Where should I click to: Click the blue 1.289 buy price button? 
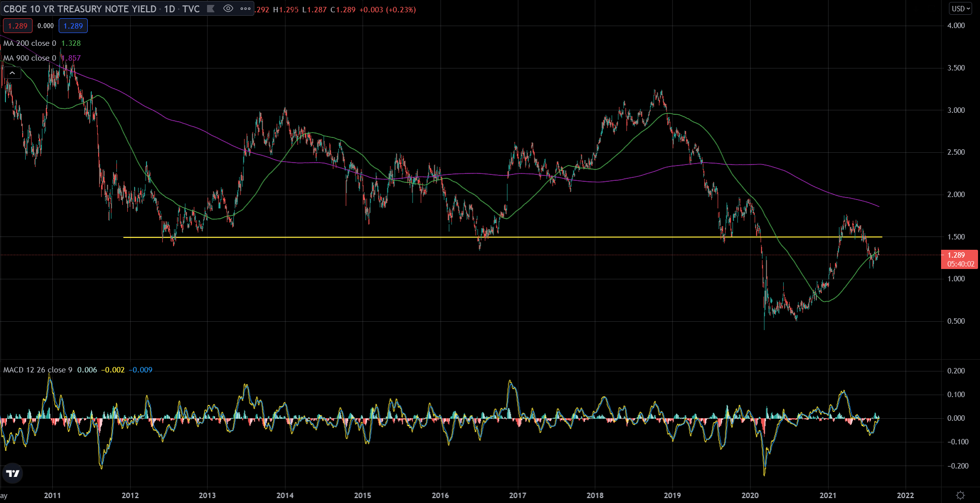tap(73, 26)
